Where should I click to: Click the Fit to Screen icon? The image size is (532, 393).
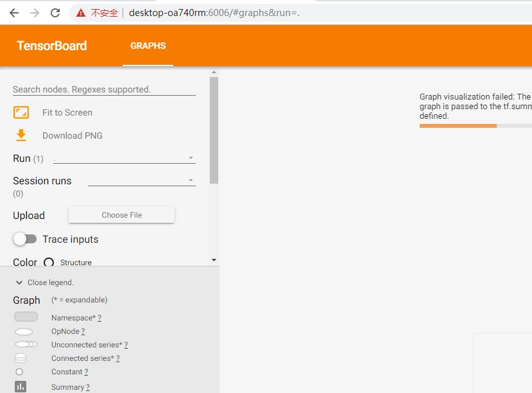click(21, 112)
